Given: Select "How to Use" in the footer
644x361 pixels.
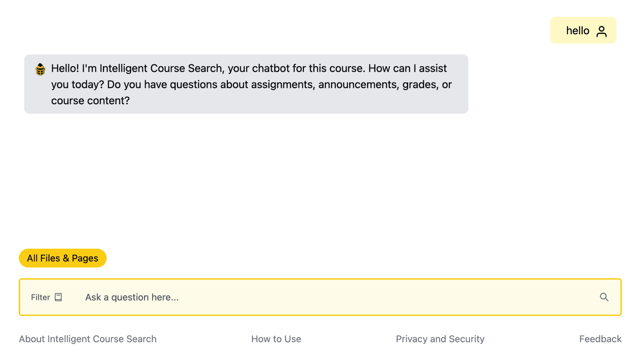Looking at the screenshot, I should [276, 339].
